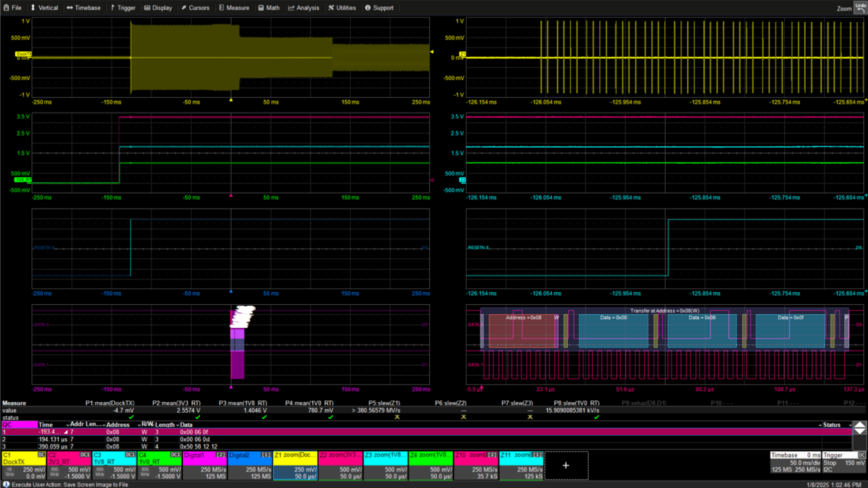
Task: Open the Cursors menu
Action: click(195, 8)
